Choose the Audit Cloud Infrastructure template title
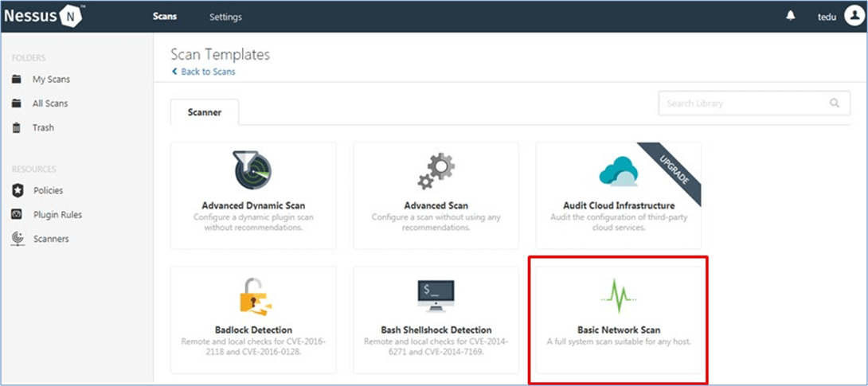The width and height of the screenshot is (868, 386). 619,205
